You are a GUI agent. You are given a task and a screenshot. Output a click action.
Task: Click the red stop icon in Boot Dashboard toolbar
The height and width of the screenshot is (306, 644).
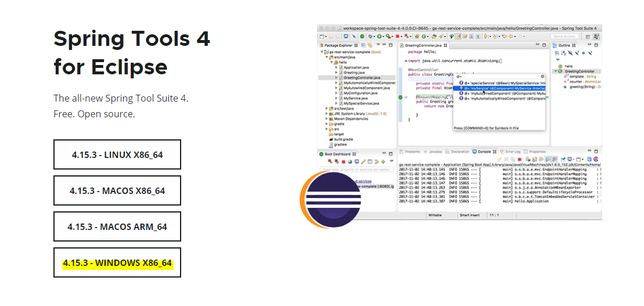tap(344, 162)
